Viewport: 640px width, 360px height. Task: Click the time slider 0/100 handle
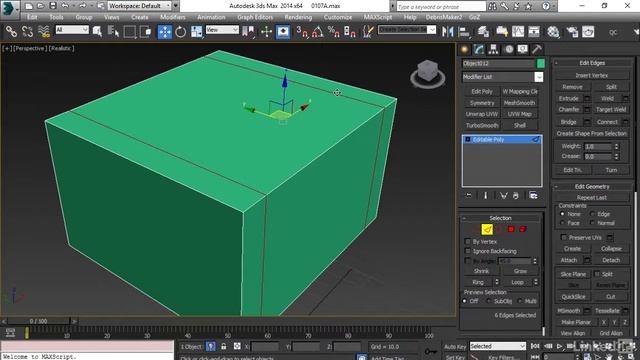(x=38, y=321)
